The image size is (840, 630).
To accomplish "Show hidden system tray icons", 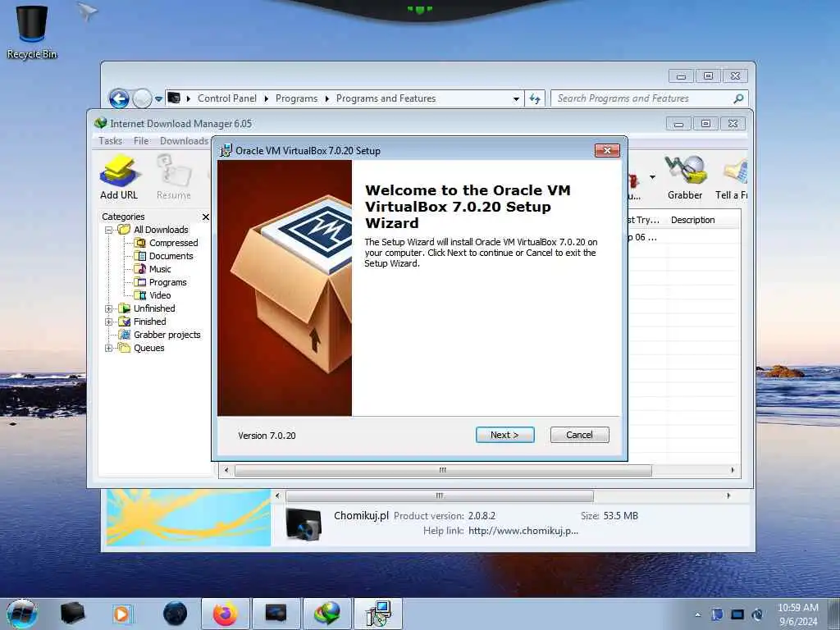I will coord(697,614).
